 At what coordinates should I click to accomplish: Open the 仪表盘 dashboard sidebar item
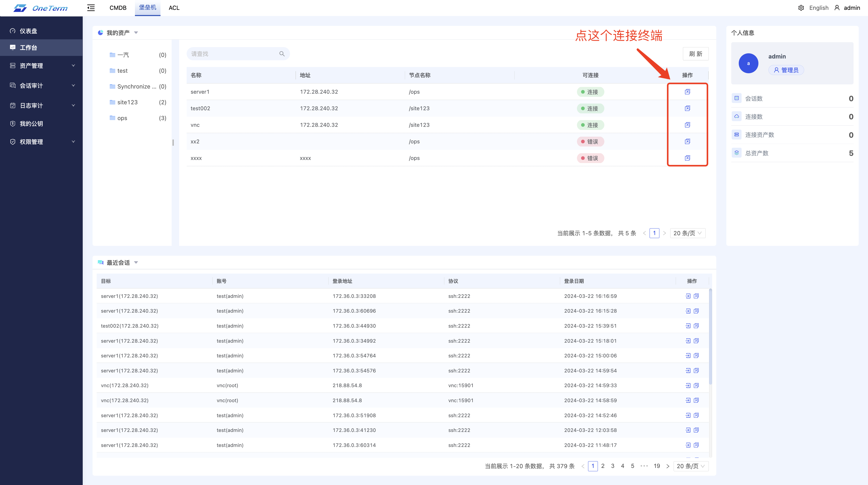point(28,31)
